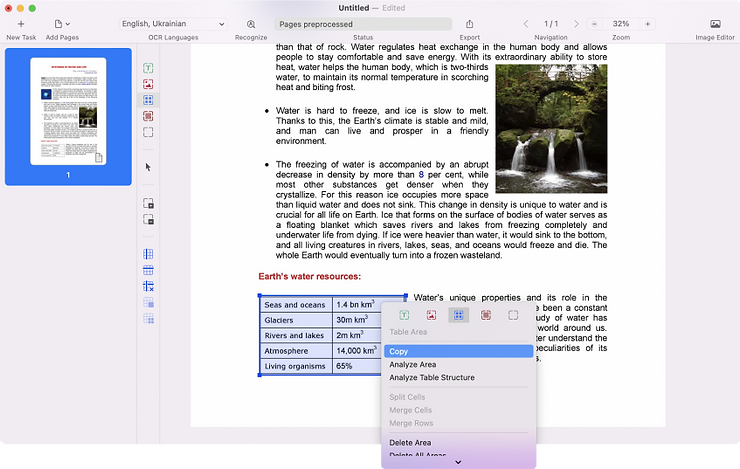Select the Picture Area tool in left toolbar
The width and height of the screenshot is (740, 469).
tap(148, 84)
